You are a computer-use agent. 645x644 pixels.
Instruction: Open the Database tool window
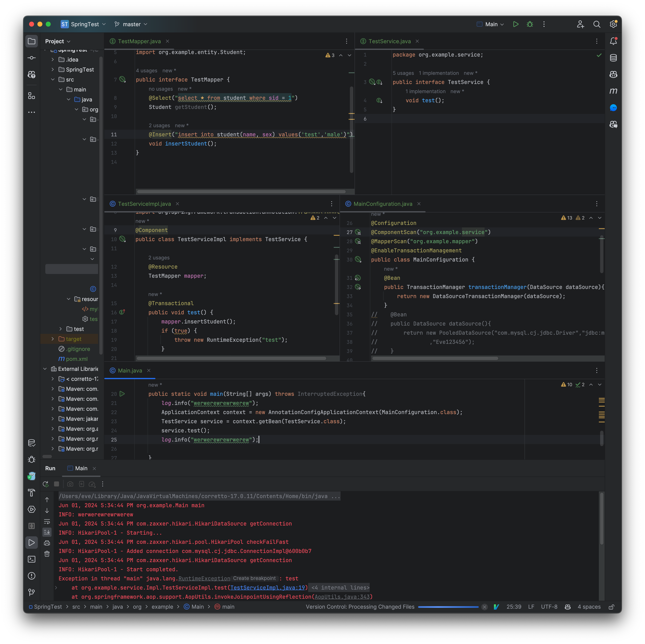613,58
